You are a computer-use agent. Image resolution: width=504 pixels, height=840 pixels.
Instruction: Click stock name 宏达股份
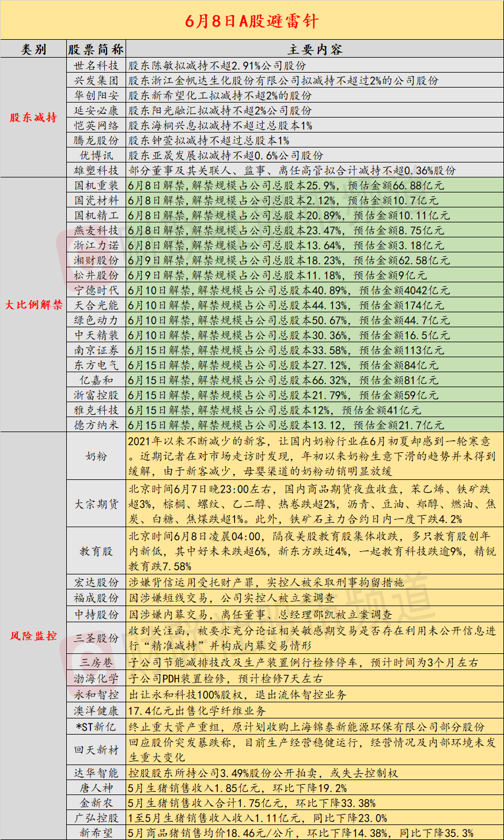pyautogui.click(x=96, y=582)
